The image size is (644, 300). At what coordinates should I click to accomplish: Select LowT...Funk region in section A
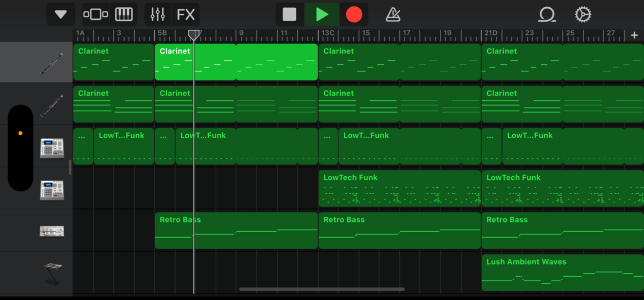point(124,146)
